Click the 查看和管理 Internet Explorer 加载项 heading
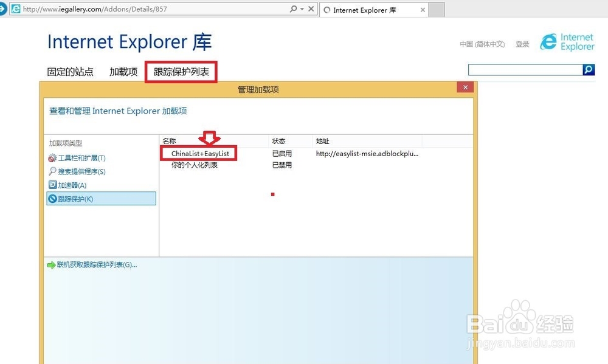The width and height of the screenshot is (608, 364). click(x=118, y=111)
